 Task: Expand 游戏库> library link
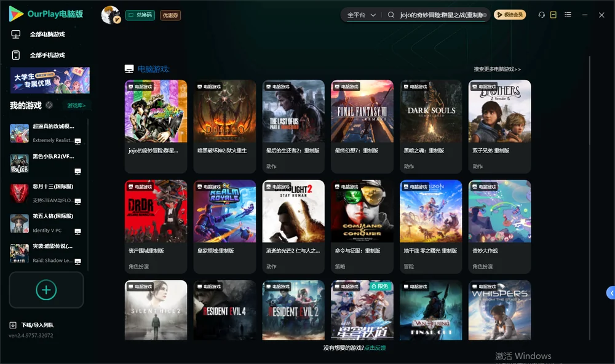coord(76,106)
